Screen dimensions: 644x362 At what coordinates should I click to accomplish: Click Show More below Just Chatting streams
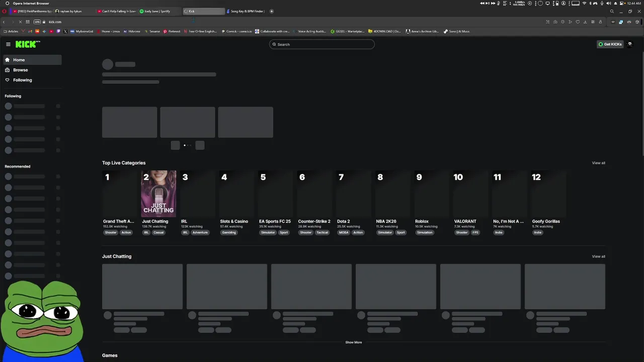click(x=354, y=342)
